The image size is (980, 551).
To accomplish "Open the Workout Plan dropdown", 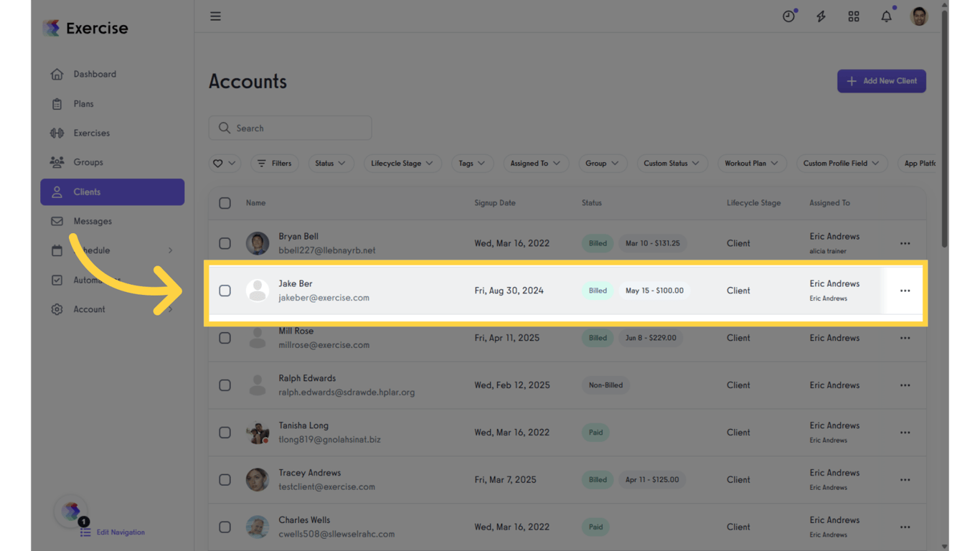I will point(751,163).
